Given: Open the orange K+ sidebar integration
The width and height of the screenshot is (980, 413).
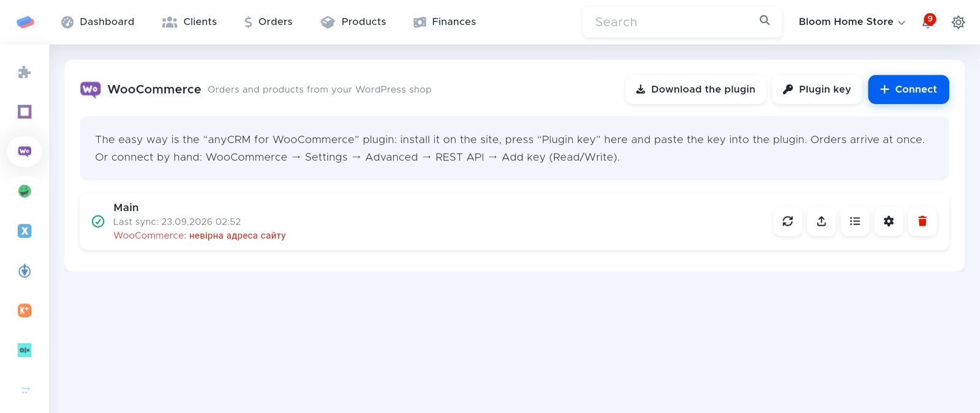Looking at the screenshot, I should point(24,310).
